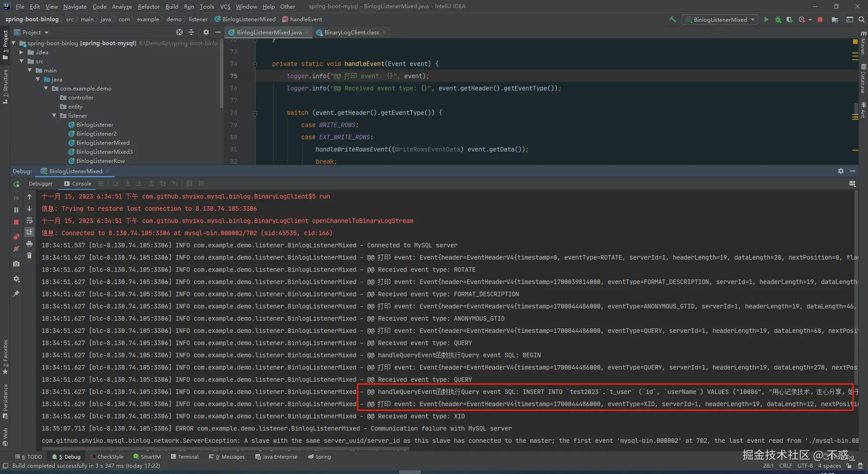
Task: Locate opened file in Project tree
Action: [179, 32]
